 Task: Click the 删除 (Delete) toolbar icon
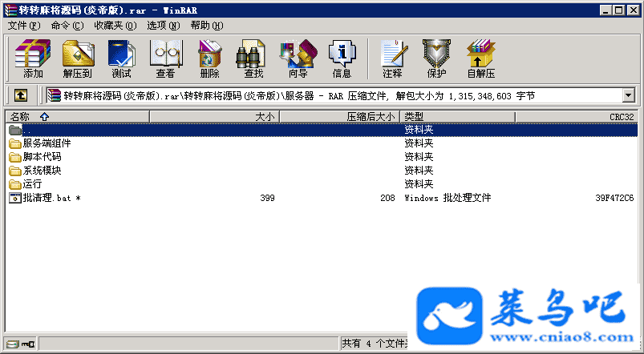pos(209,58)
